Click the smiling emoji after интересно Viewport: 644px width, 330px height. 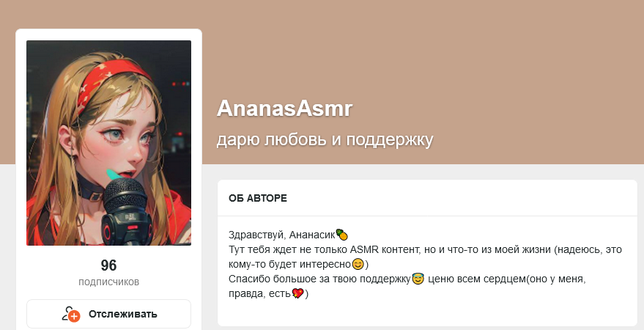[x=358, y=264]
